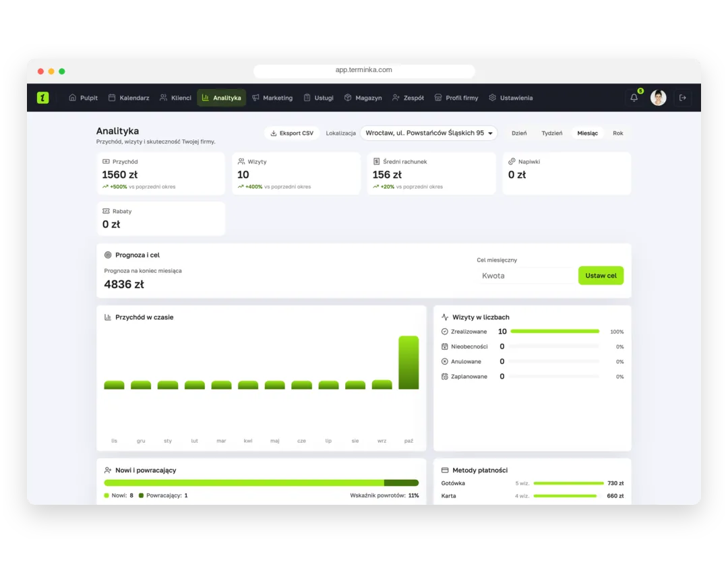The image size is (728, 583).
Task: Click the +500% revenue change
Action: 119,187
